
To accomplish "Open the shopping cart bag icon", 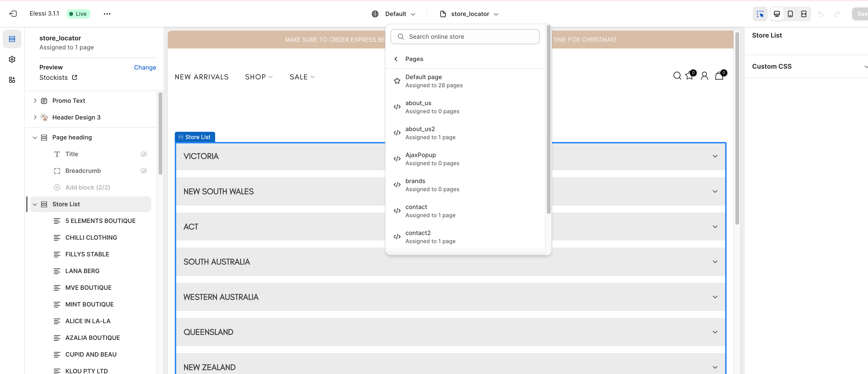I will click(719, 76).
